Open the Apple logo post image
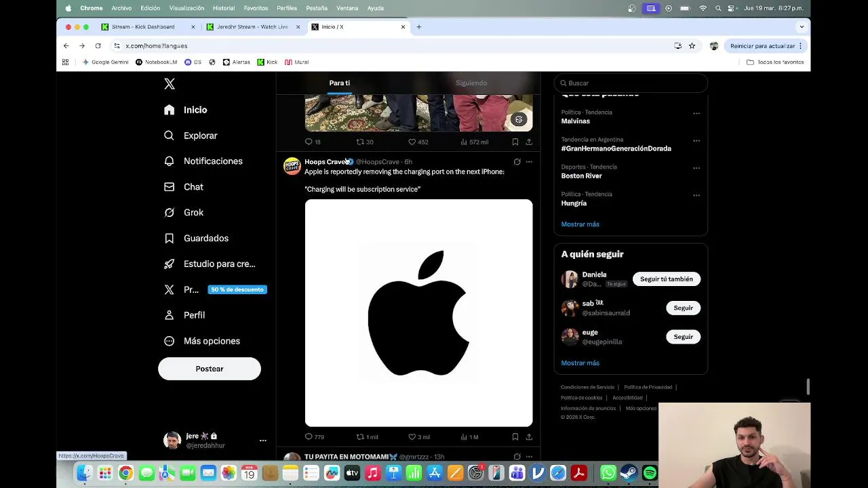868x488 pixels. click(x=418, y=313)
